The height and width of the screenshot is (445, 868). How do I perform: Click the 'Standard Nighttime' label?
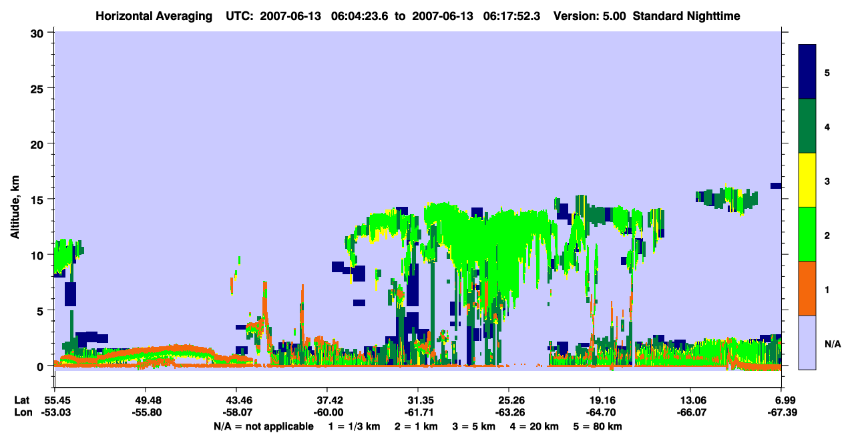click(686, 15)
